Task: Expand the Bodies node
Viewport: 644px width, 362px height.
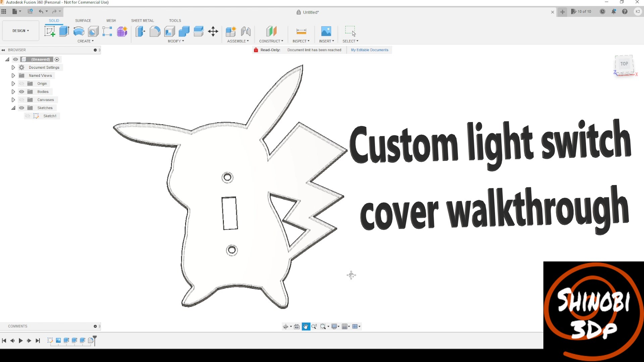Action: coord(13,92)
